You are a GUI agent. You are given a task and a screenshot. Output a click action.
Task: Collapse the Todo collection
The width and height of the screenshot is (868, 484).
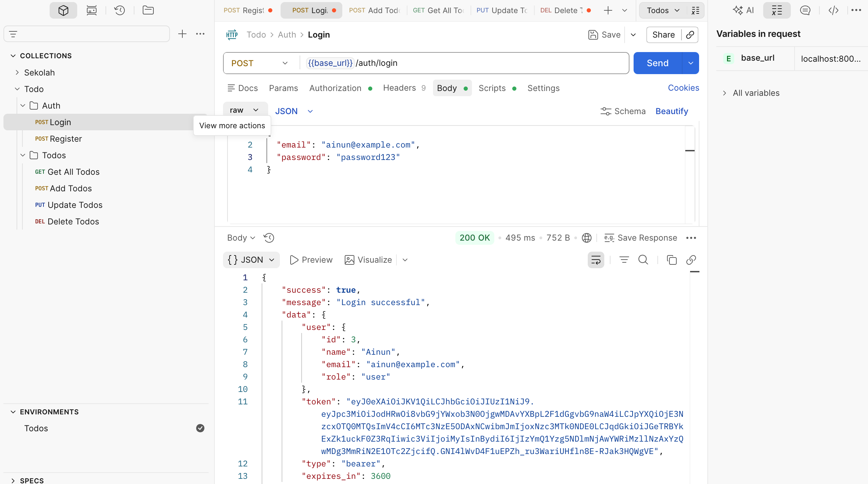17,89
